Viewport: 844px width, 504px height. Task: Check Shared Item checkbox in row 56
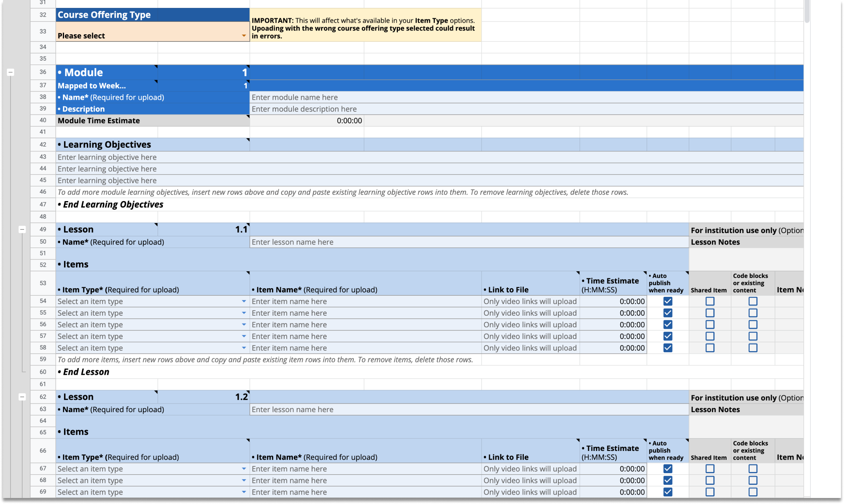tap(710, 325)
